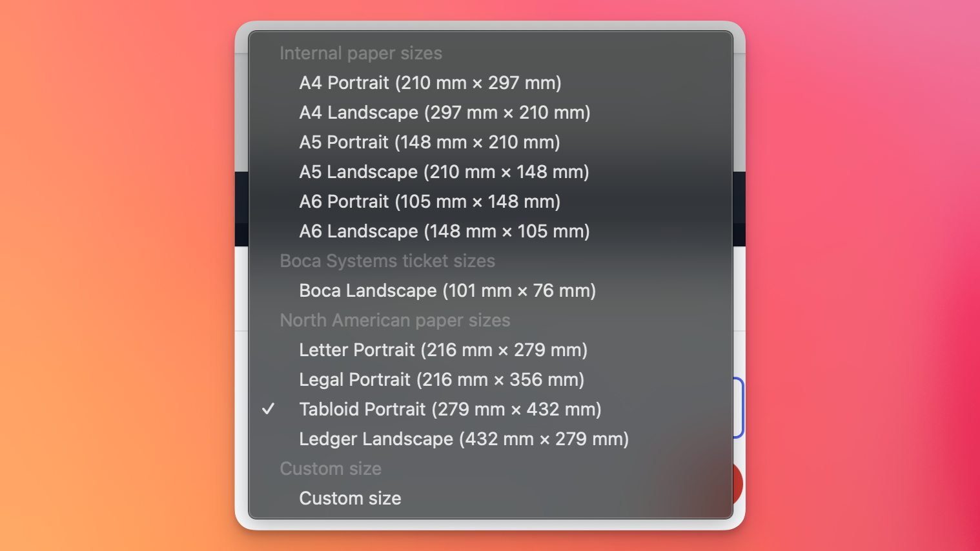Reselect the checked Tabloid Portrait option
Viewport: 980px width, 551px height.
(x=450, y=409)
